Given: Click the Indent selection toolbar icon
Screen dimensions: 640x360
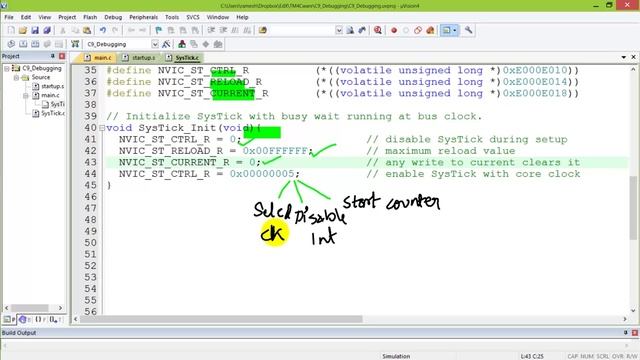Looking at the screenshot, I should click(211, 30).
